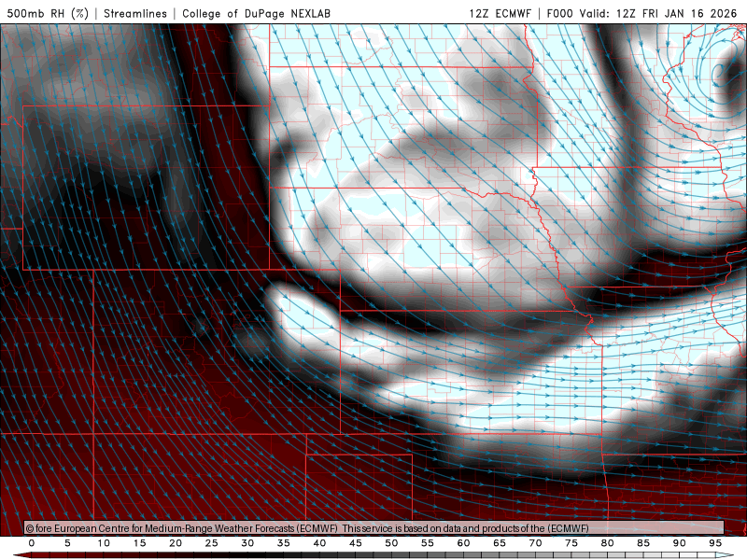
Task: Click the "70" scale number
Action: click(x=535, y=543)
